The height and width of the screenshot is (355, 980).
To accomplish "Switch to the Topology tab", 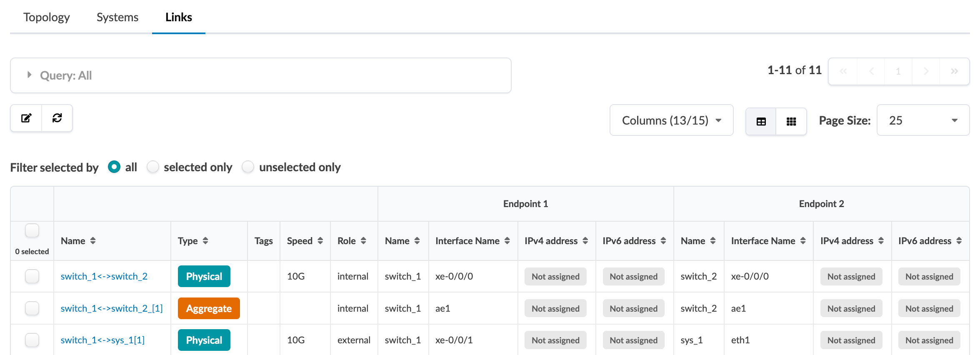I will (x=47, y=17).
